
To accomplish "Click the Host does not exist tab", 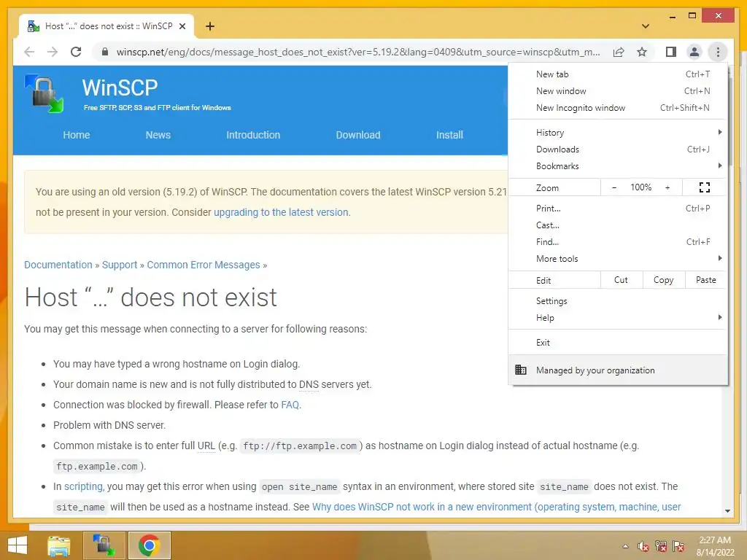I will (x=107, y=27).
